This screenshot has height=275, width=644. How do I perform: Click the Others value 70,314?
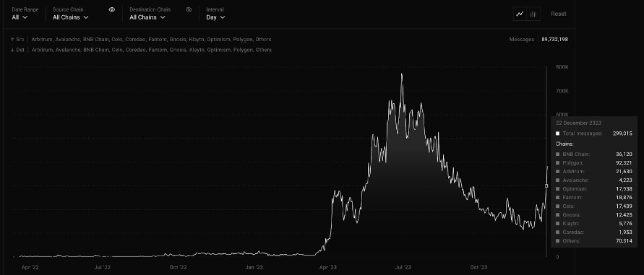(x=624, y=240)
